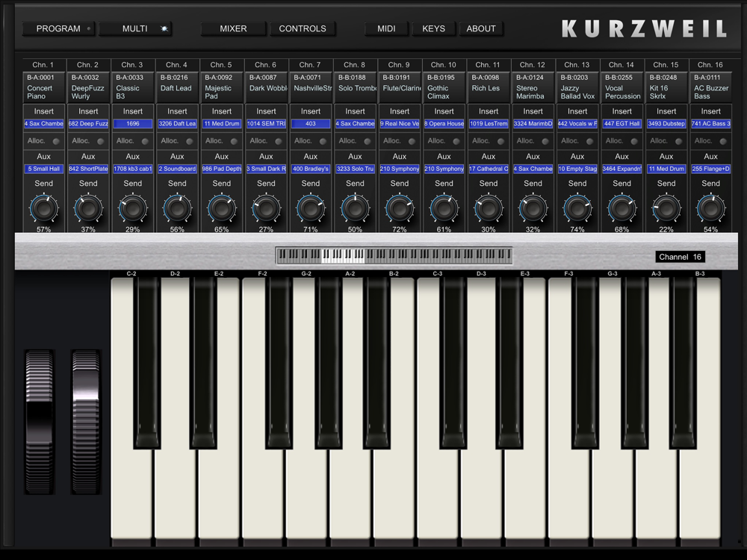This screenshot has width=747, height=560.
Task: Open insert effect '741 AC Bass 3' selector
Action: (x=711, y=124)
